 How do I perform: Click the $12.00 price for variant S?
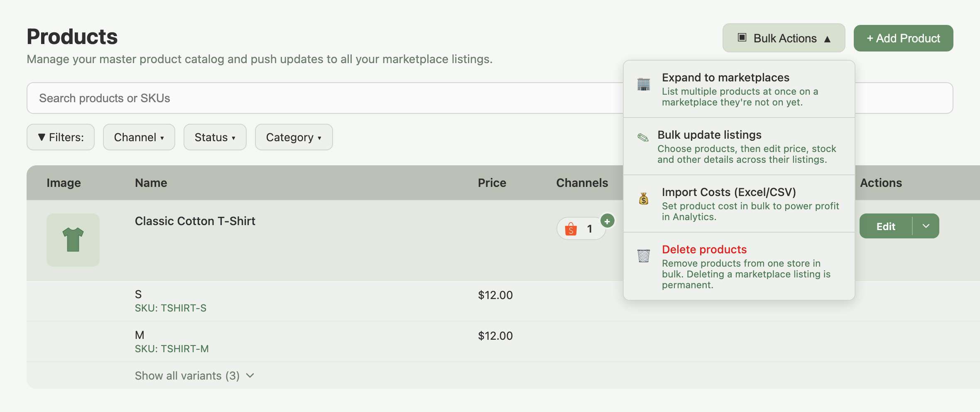tap(495, 295)
